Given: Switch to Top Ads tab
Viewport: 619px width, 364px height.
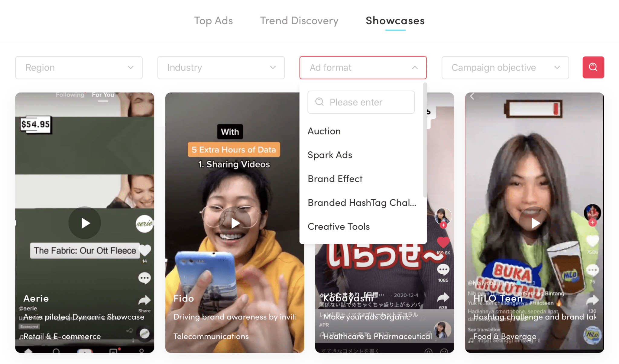Looking at the screenshot, I should pyautogui.click(x=213, y=20).
